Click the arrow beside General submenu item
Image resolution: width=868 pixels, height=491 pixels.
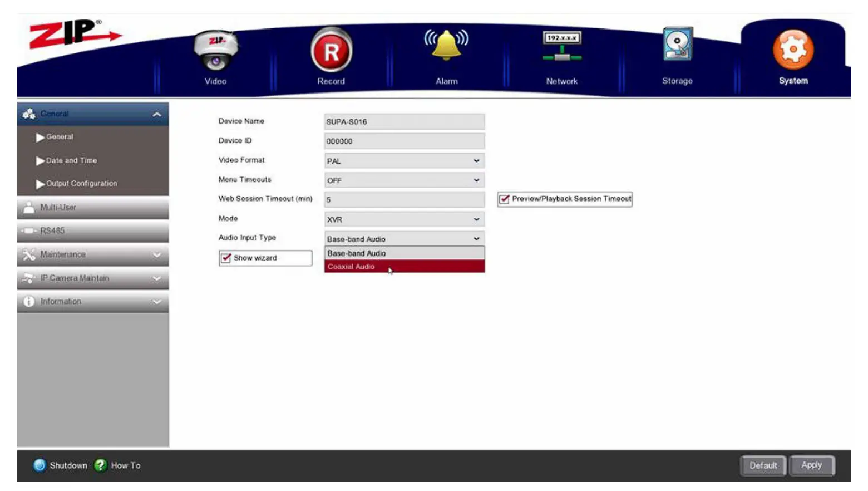[x=40, y=137]
